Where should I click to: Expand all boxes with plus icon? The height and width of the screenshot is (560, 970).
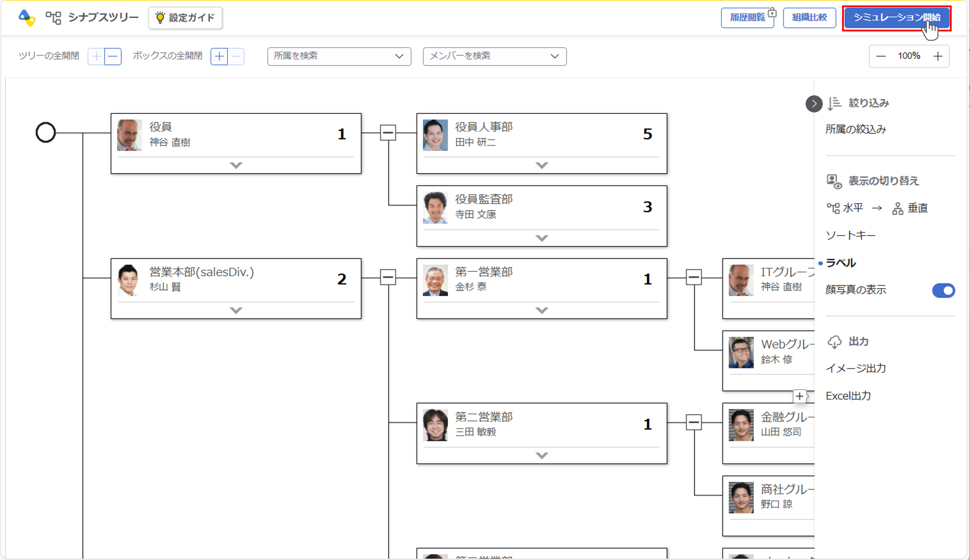pos(219,57)
